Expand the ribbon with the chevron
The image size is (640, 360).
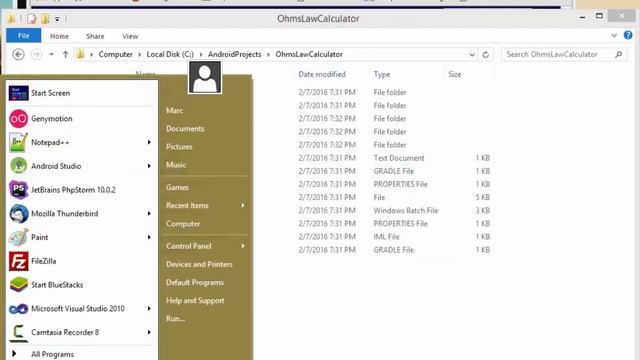(x=614, y=36)
